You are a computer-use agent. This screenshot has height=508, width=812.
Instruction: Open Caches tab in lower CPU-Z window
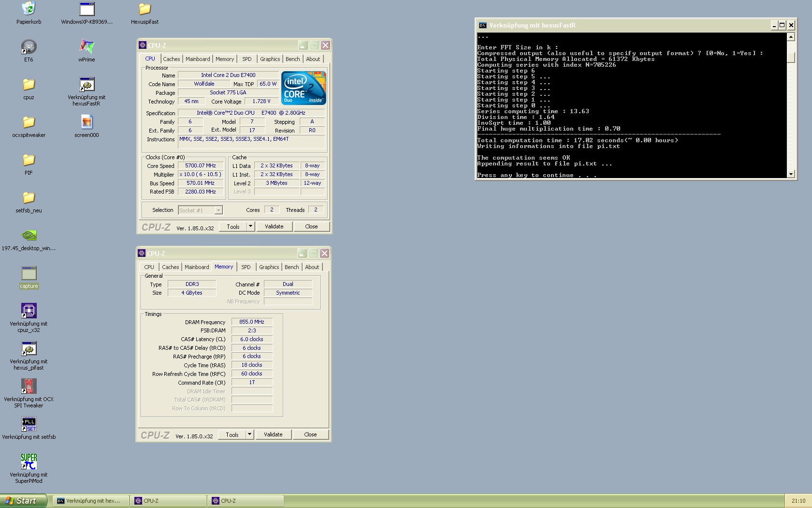pos(170,267)
